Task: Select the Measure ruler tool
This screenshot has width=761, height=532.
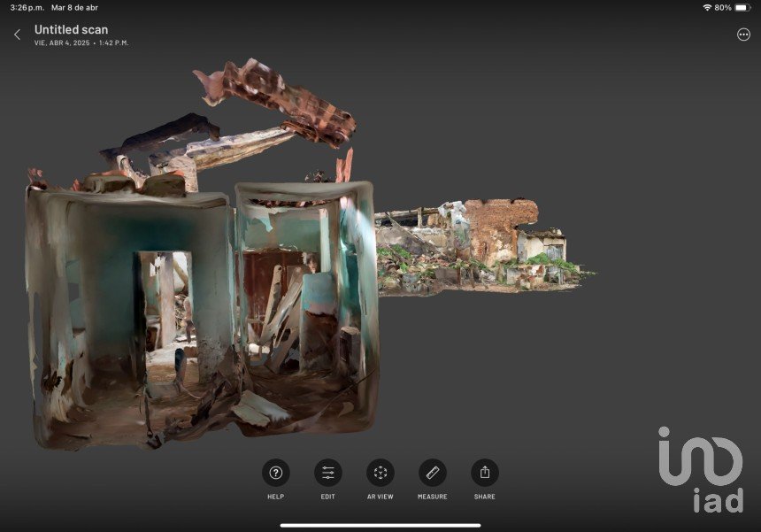Action: [433, 473]
